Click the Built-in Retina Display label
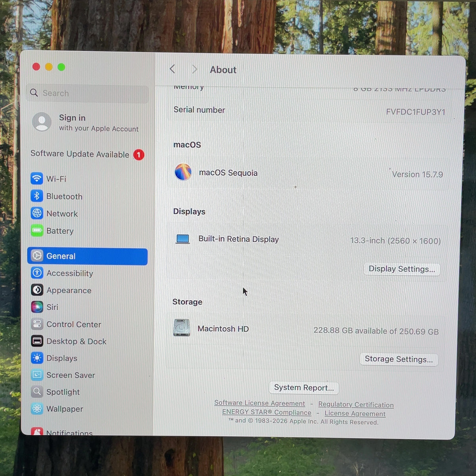This screenshot has width=476, height=476. click(x=238, y=239)
